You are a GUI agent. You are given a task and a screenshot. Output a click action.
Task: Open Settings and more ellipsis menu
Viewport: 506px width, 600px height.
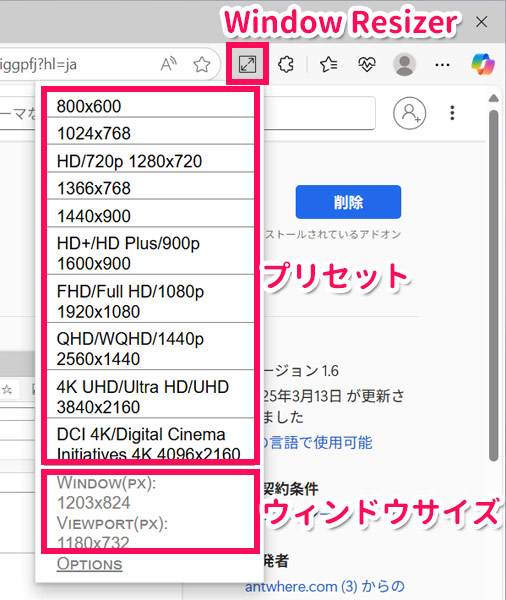(x=442, y=65)
